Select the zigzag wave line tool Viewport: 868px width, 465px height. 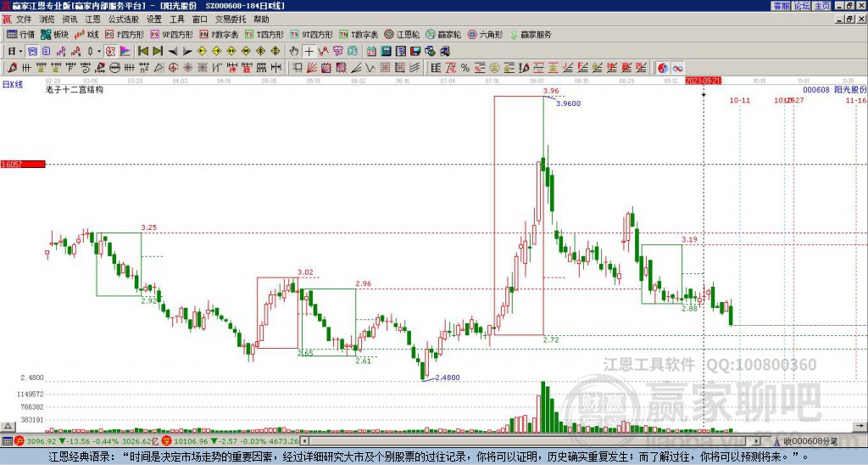click(370, 68)
